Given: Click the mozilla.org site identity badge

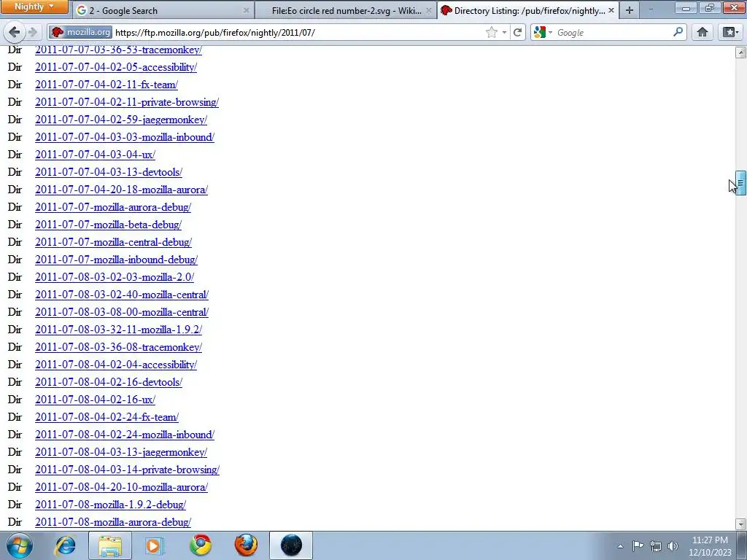Looking at the screenshot, I should pos(80,32).
